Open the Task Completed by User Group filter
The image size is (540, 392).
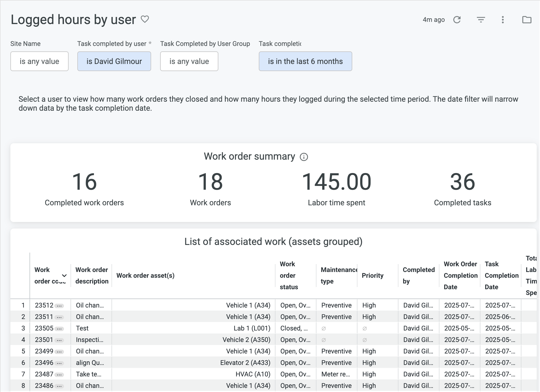point(189,61)
